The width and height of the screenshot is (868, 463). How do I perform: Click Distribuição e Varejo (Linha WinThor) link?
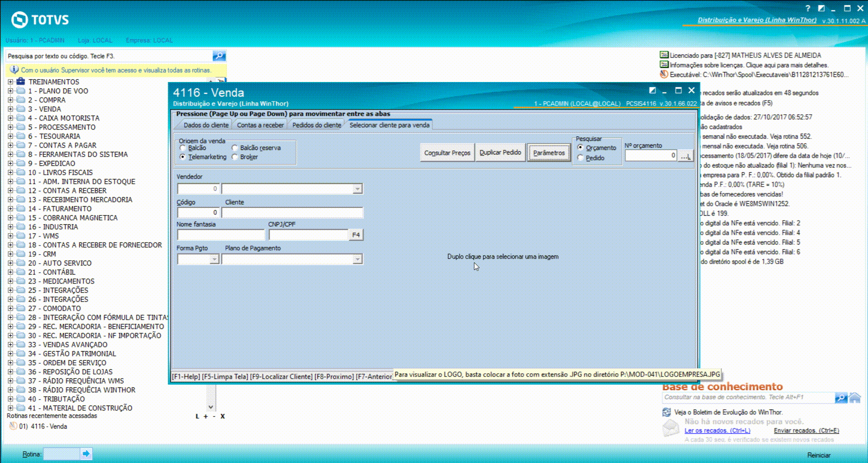tap(757, 20)
